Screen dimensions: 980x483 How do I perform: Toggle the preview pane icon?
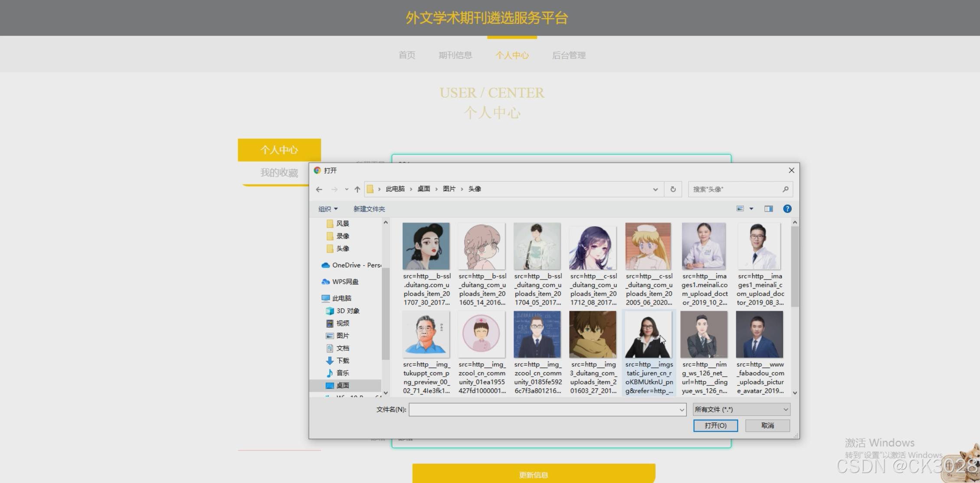(x=768, y=209)
